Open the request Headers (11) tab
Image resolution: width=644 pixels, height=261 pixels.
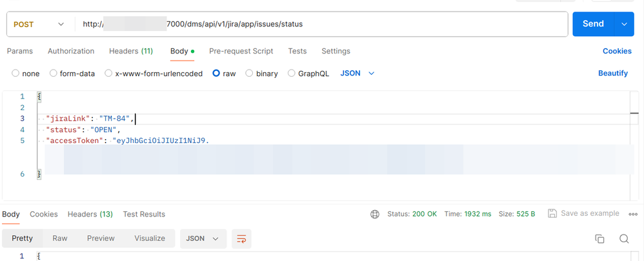click(131, 52)
